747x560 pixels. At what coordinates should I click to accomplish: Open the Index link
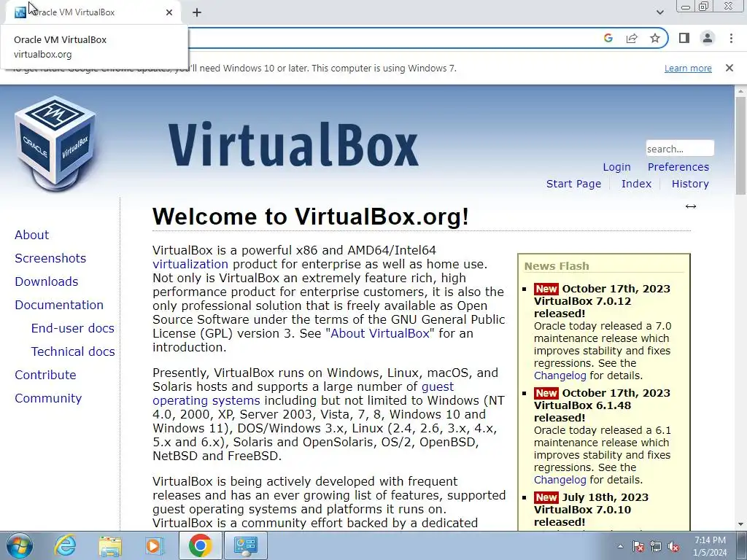636,184
